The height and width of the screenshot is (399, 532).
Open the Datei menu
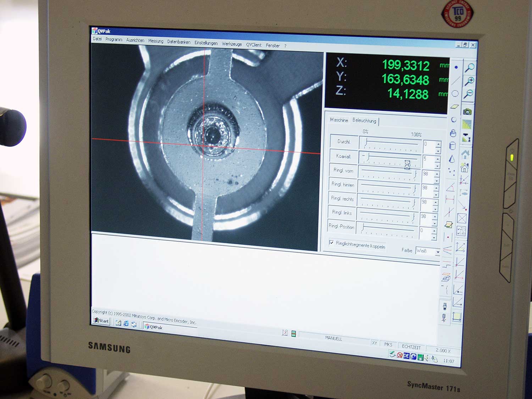click(97, 39)
